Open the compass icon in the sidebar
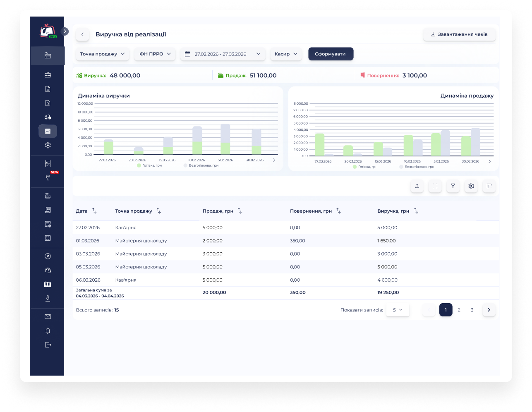The width and height of the screenshot is (532, 412). [48, 256]
